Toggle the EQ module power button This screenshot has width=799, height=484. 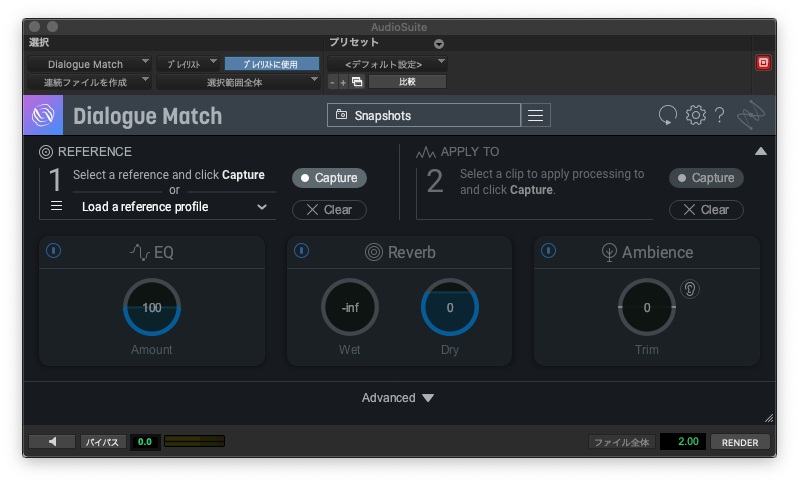click(54, 251)
